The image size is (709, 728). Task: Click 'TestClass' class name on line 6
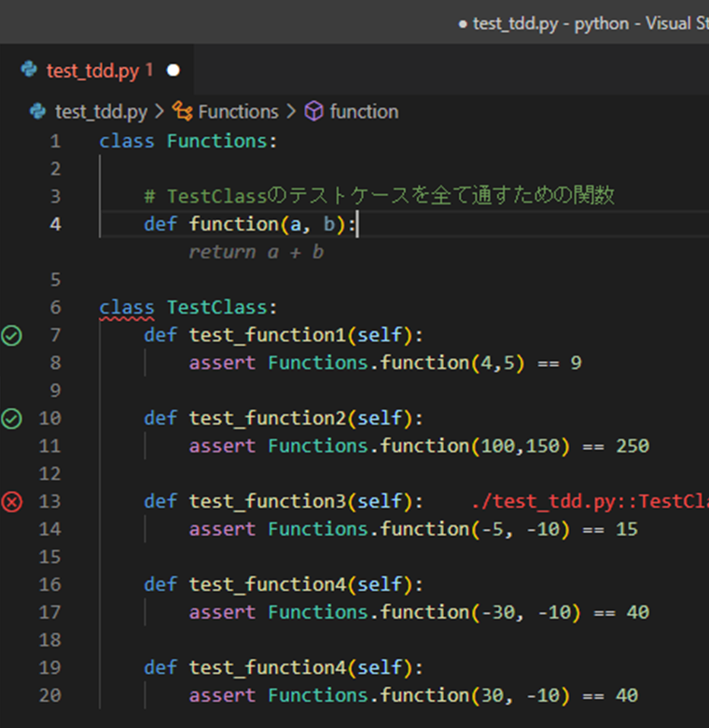(217, 307)
